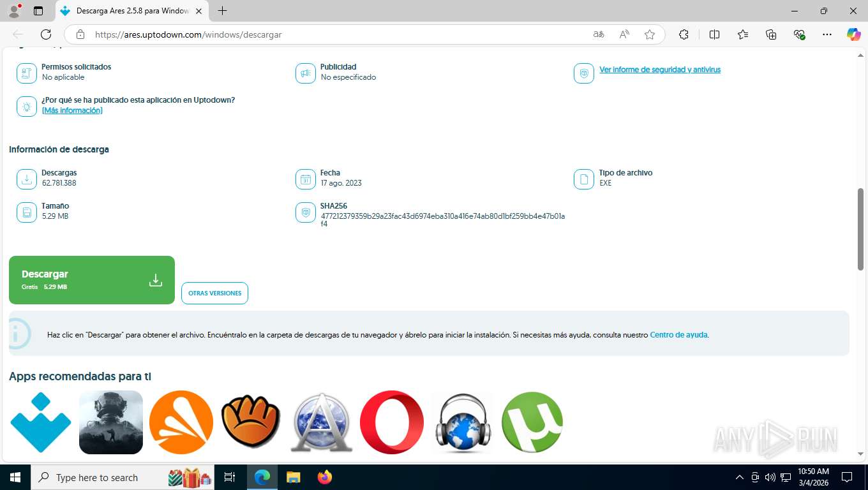Click the Fecha calendar icon
Screen dimensions: 868x490
coord(306,179)
